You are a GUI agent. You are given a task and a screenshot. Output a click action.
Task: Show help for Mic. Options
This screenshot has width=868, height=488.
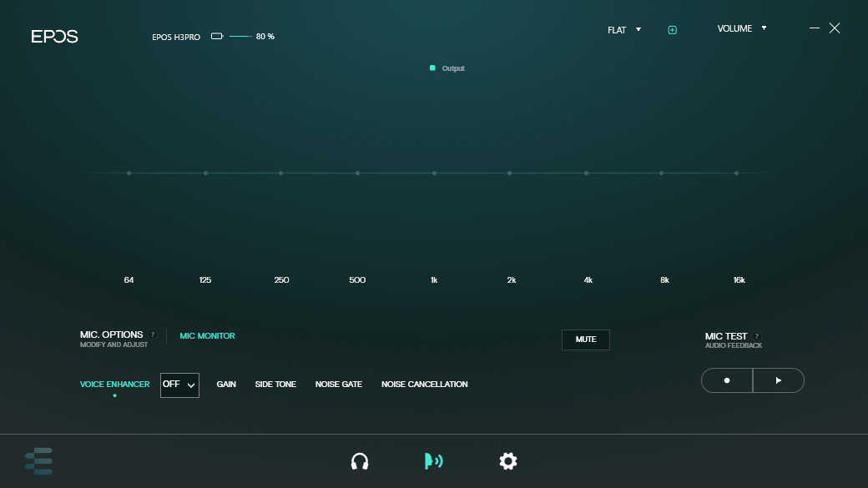pos(153,335)
